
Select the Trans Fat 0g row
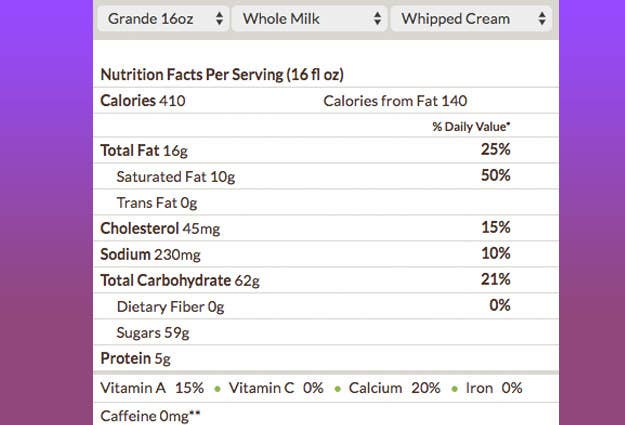(x=326, y=202)
